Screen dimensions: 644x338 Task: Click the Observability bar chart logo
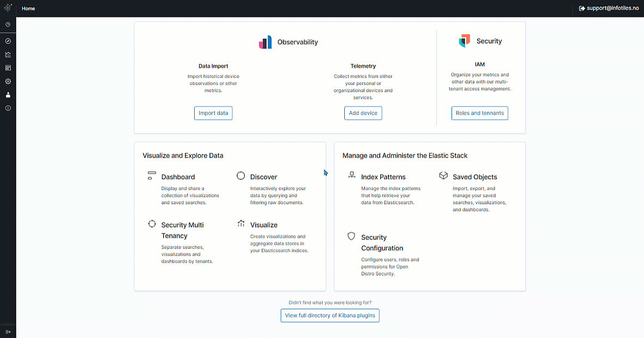(265, 42)
